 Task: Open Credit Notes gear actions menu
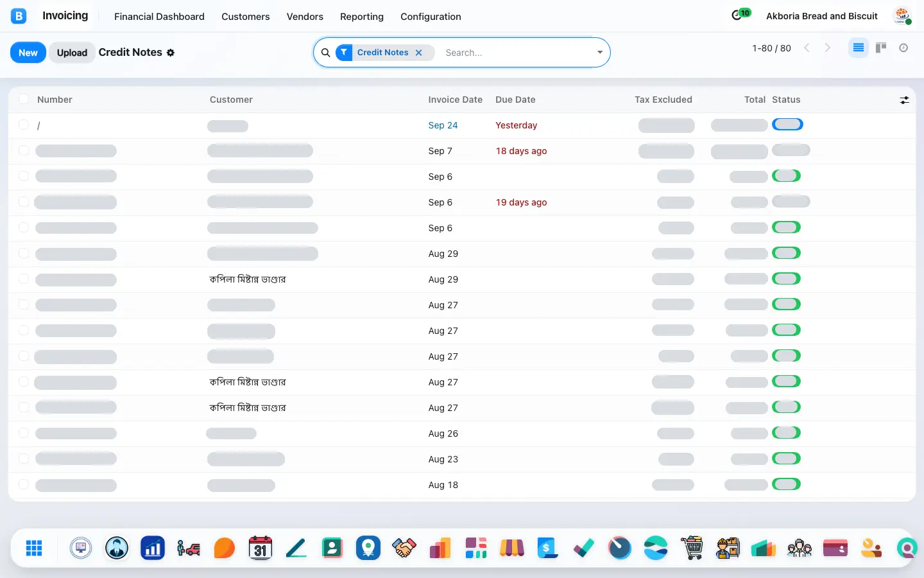coord(171,53)
